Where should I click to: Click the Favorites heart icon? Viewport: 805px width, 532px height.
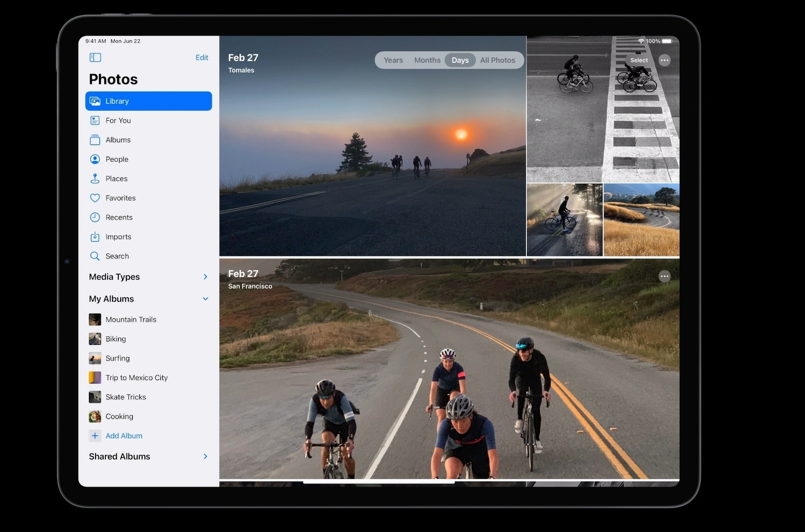[x=95, y=198]
